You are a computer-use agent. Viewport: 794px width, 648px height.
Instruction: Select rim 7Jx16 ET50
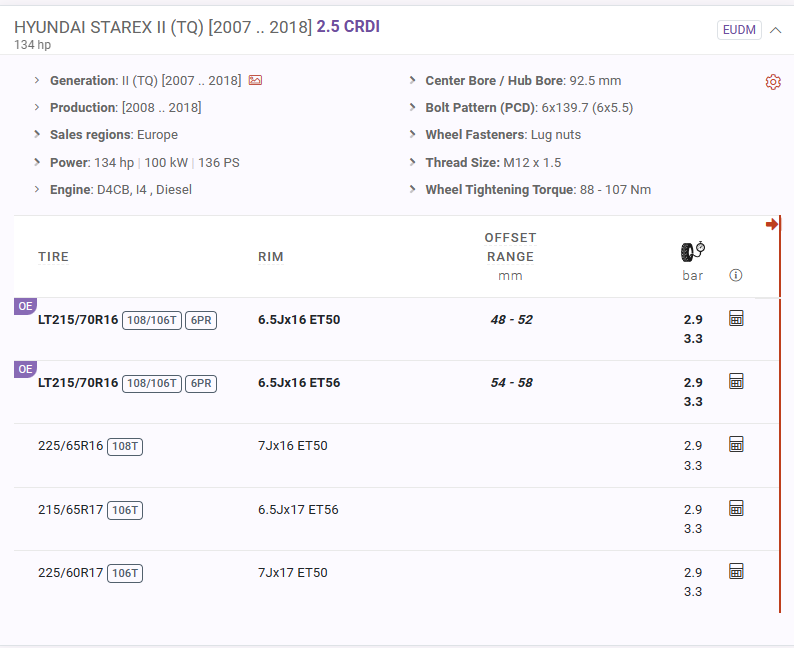(x=293, y=446)
